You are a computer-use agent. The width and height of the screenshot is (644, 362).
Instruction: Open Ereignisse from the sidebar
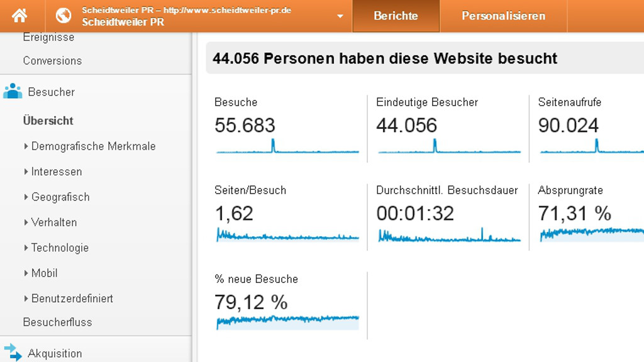[48, 37]
